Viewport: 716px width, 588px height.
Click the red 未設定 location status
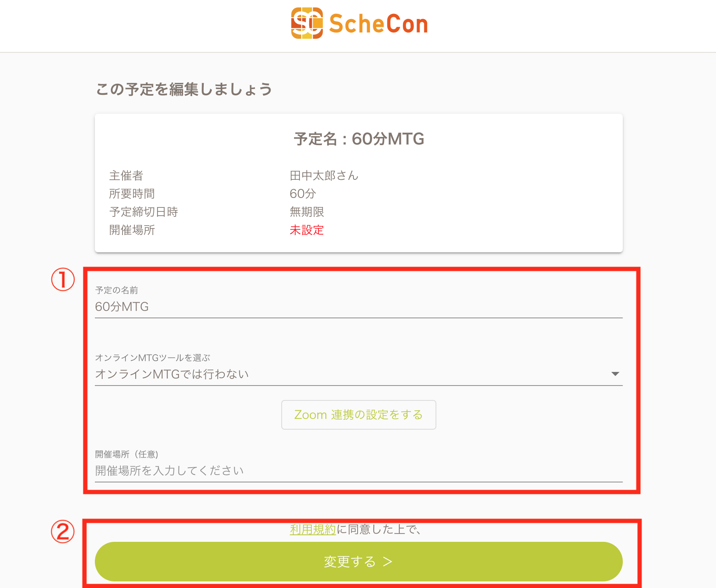point(307,230)
